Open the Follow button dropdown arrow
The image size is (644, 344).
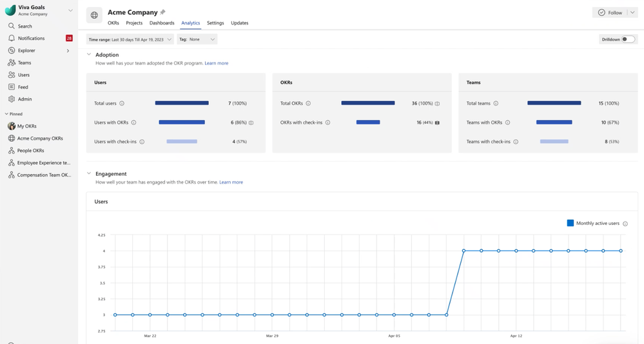point(632,13)
